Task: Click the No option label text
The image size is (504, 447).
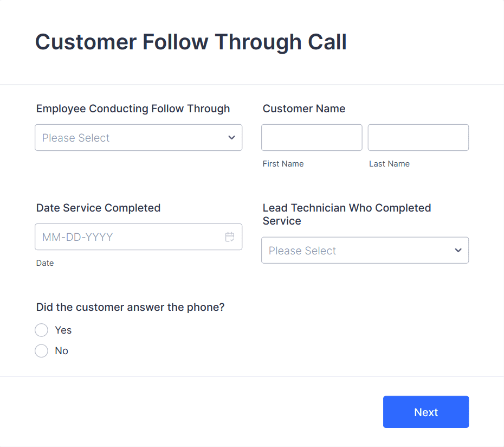Action: [x=61, y=351]
